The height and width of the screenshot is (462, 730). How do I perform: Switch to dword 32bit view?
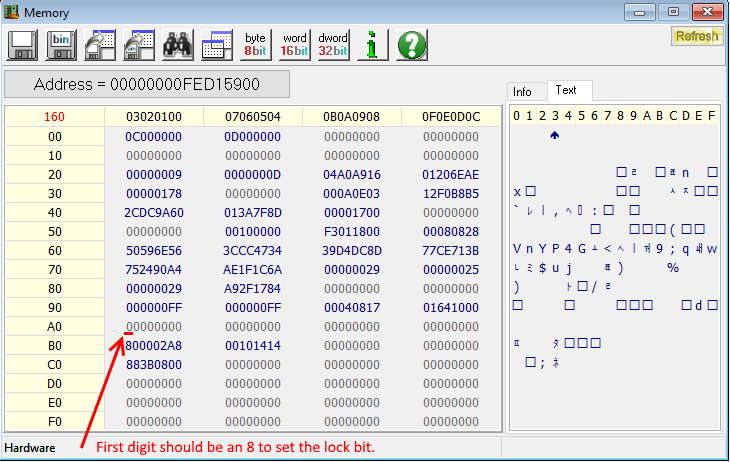333,44
